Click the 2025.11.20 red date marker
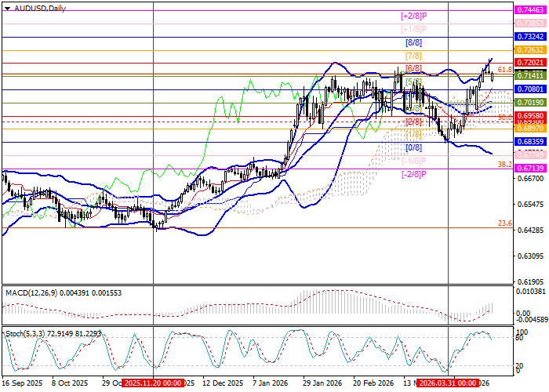Screen dimensions: 549x392 pos(152,384)
